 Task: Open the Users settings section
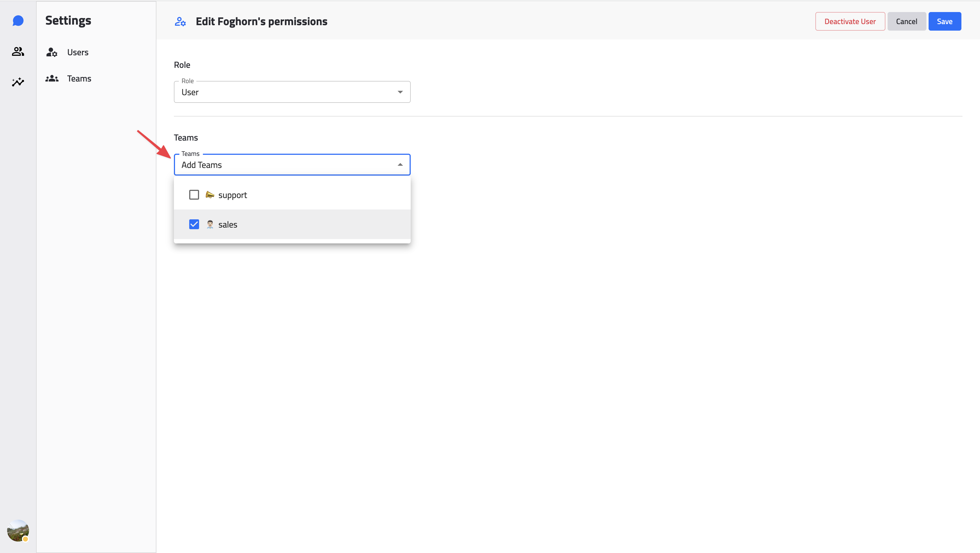tap(78, 52)
